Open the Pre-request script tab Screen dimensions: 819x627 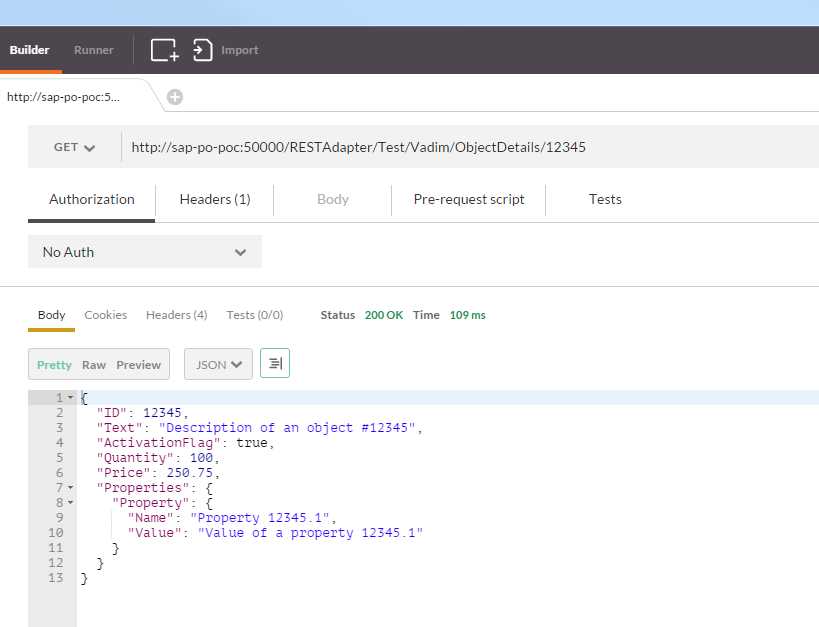[469, 199]
